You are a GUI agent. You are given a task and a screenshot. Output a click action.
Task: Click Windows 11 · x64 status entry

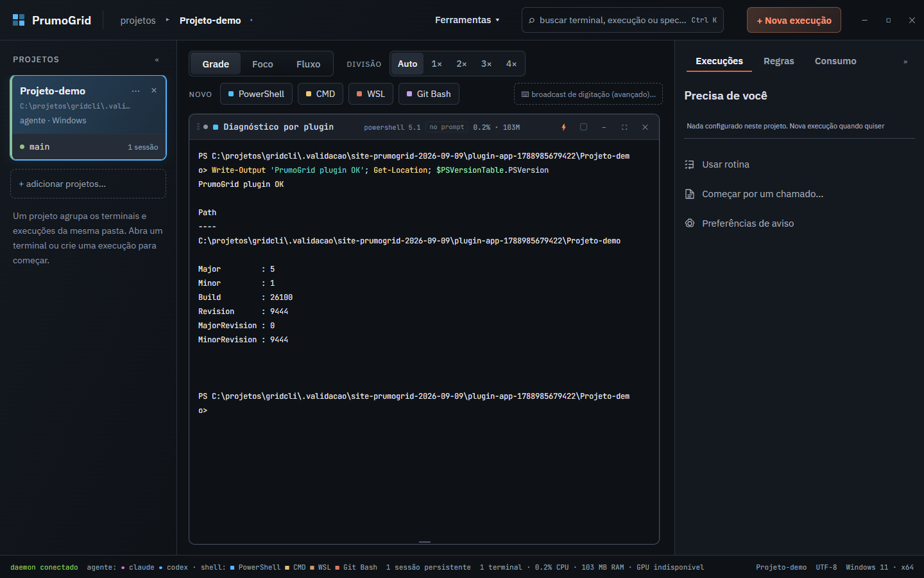(880, 567)
